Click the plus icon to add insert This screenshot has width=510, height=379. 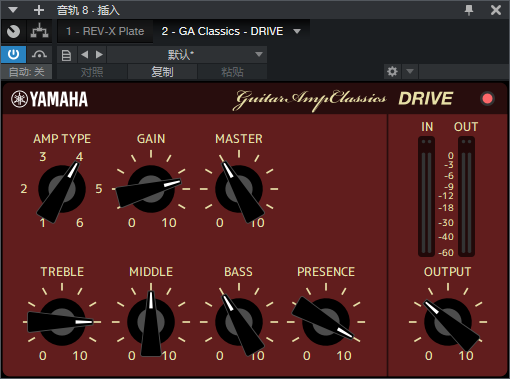[39, 10]
